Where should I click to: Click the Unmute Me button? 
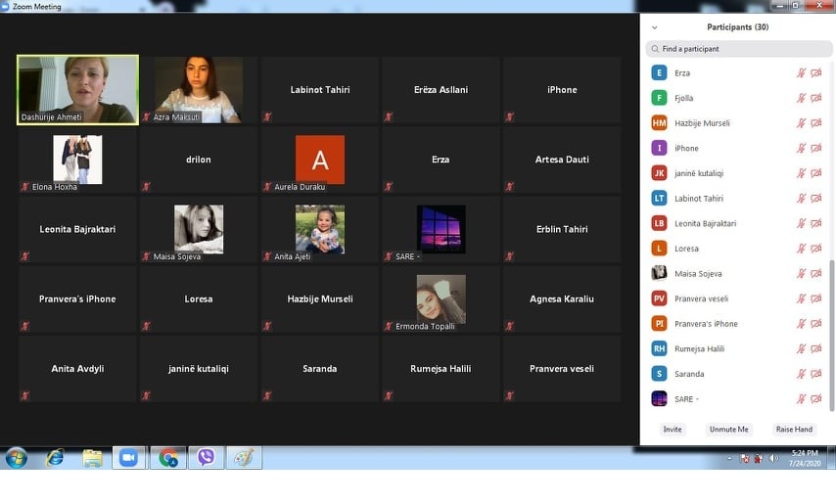point(728,430)
